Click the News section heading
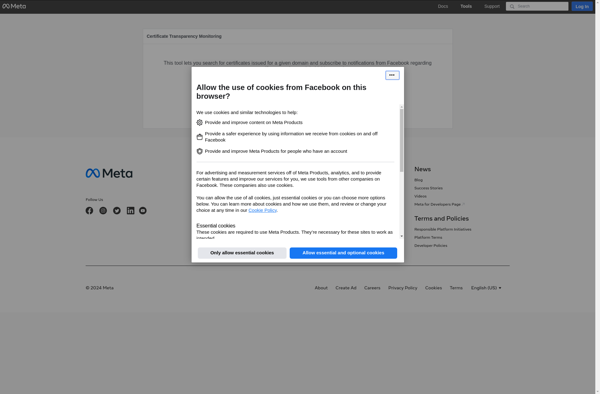The image size is (600, 394). pyautogui.click(x=422, y=169)
